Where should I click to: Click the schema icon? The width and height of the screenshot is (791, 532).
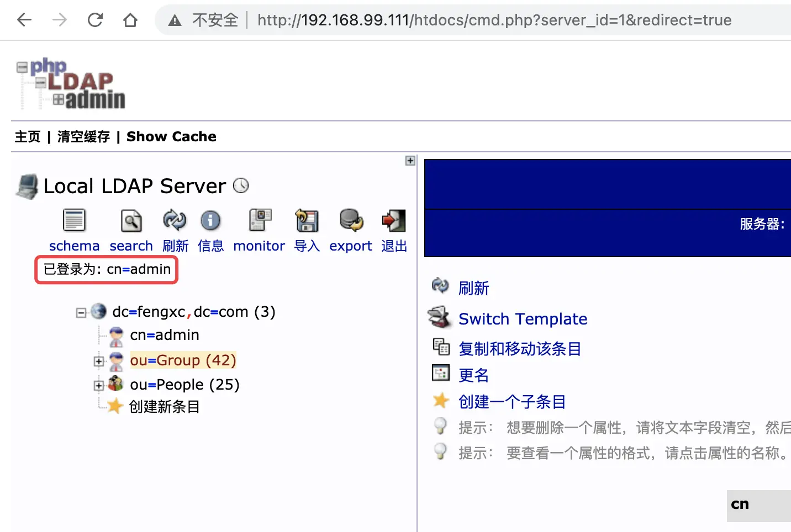(74, 220)
